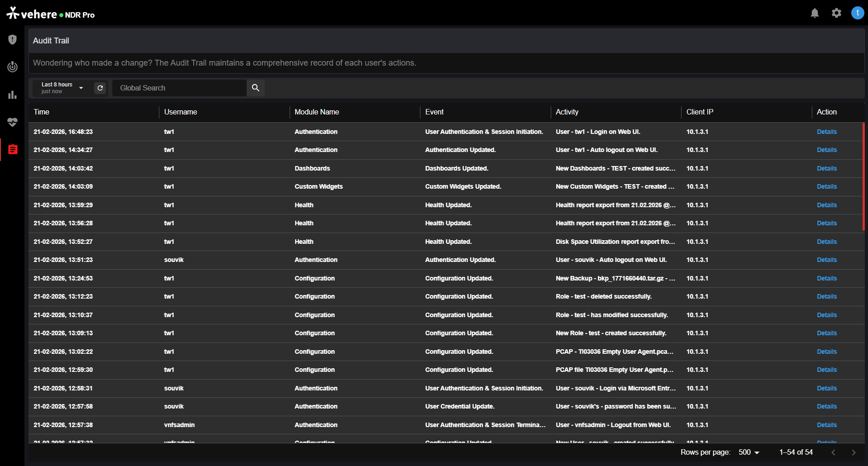Refresh the audit trail list
868x466 pixels.
[x=100, y=88]
